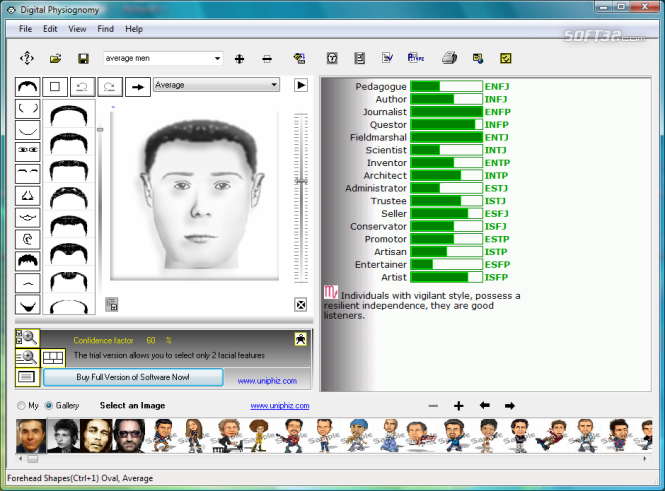Screen dimensions: 665x491
Task: Select the first man photo thumbnail in gallery
Action: pos(31,436)
